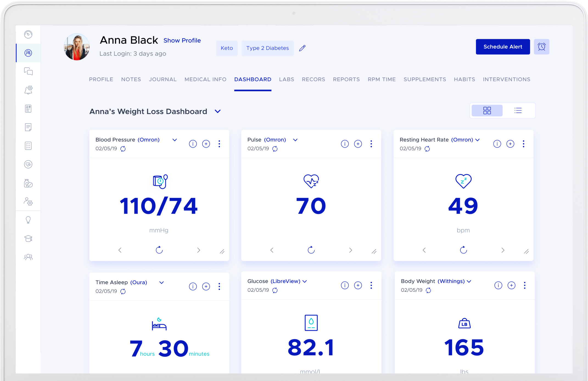Add a Blood Pressure reading with plus icon

206,144
